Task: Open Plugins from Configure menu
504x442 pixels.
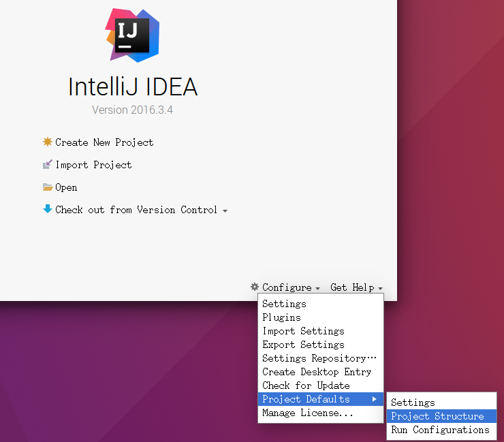Action: click(x=321, y=317)
